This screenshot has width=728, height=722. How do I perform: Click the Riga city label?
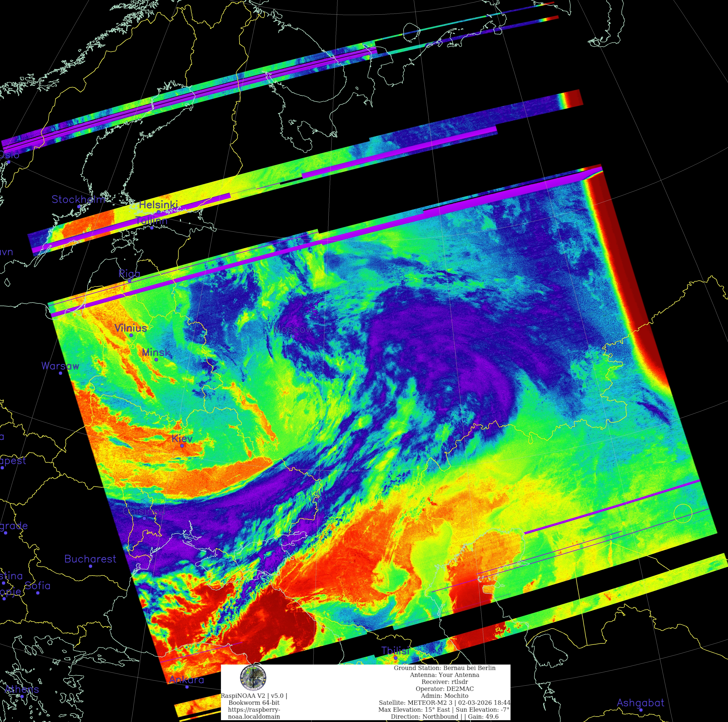[129, 273]
